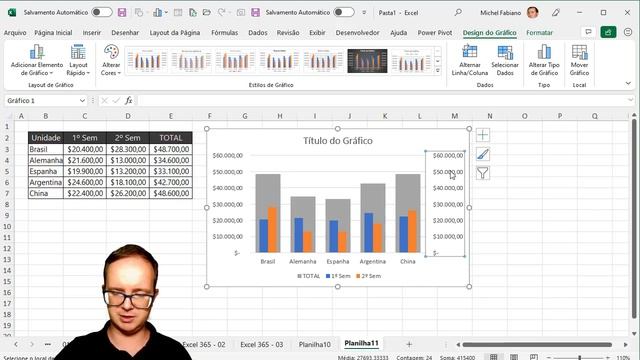Open Power Pivot tab
This screenshot has height=360, width=640.
pos(435,33)
